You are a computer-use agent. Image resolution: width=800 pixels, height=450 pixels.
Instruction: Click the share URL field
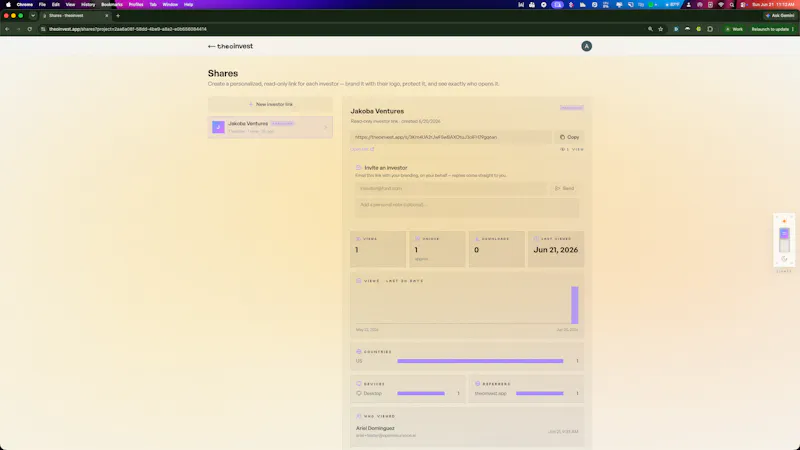click(x=451, y=137)
